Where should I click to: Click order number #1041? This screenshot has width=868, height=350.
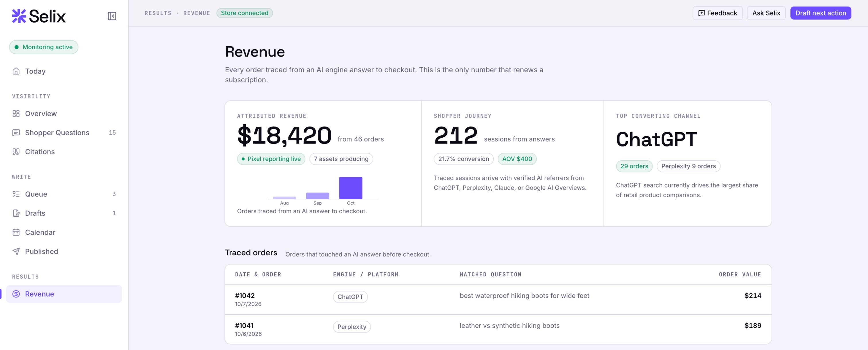coord(244,325)
